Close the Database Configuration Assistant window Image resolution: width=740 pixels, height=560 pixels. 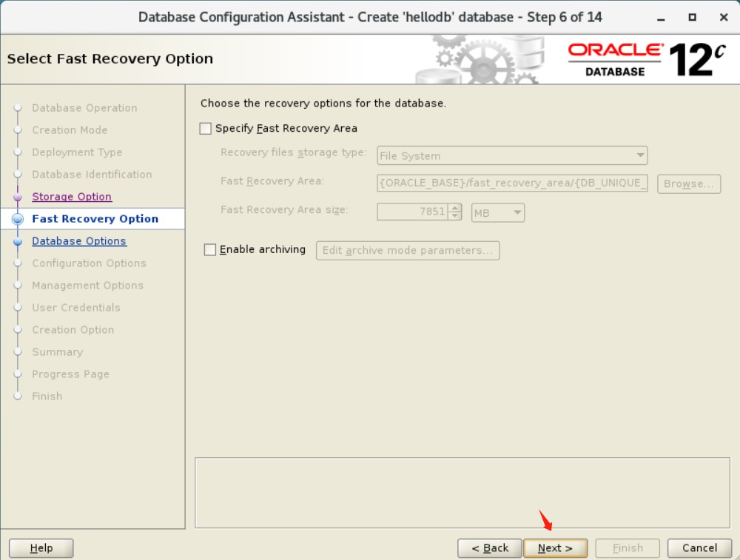(724, 18)
